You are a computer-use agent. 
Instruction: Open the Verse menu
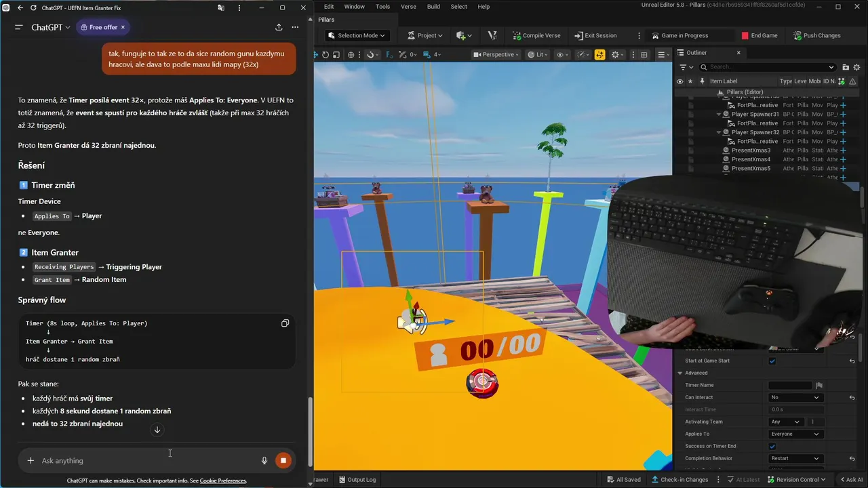click(x=408, y=6)
